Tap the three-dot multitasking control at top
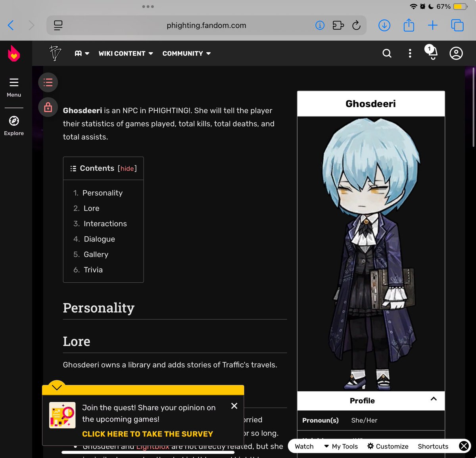The image size is (476, 458). [148, 6]
